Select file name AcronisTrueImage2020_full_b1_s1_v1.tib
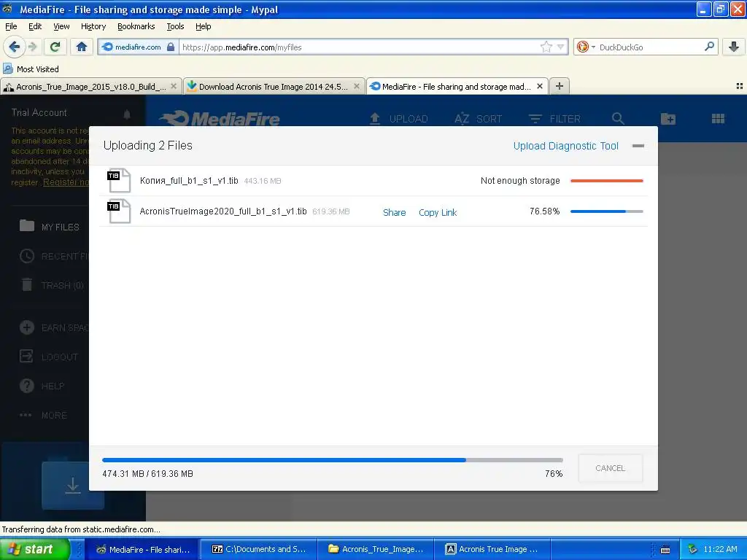Viewport: 747px width, 560px height. tap(223, 211)
